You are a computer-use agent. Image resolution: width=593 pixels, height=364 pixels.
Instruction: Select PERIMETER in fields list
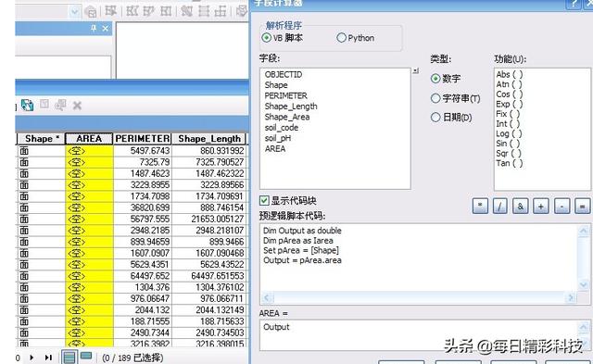pyautogui.click(x=286, y=95)
